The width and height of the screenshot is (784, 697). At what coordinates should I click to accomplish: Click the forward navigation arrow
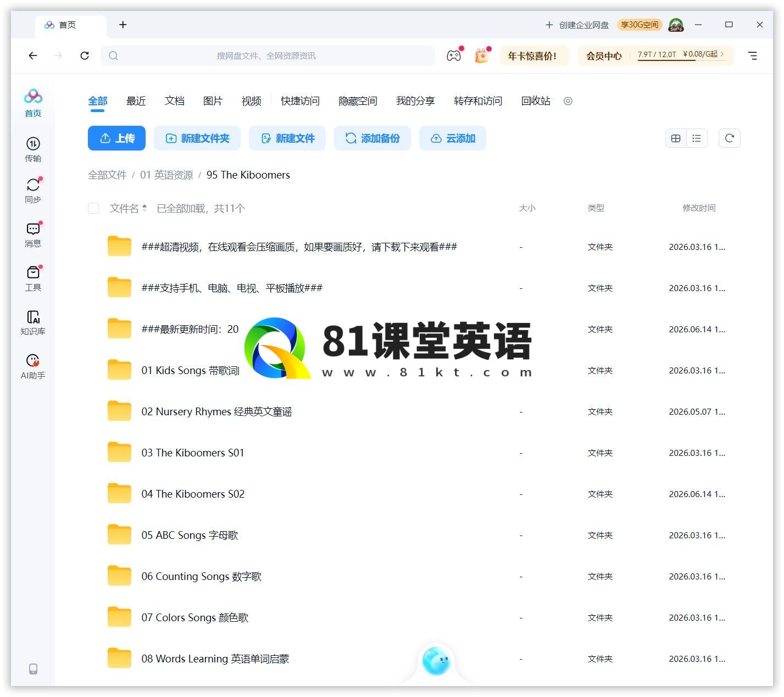click(x=58, y=55)
